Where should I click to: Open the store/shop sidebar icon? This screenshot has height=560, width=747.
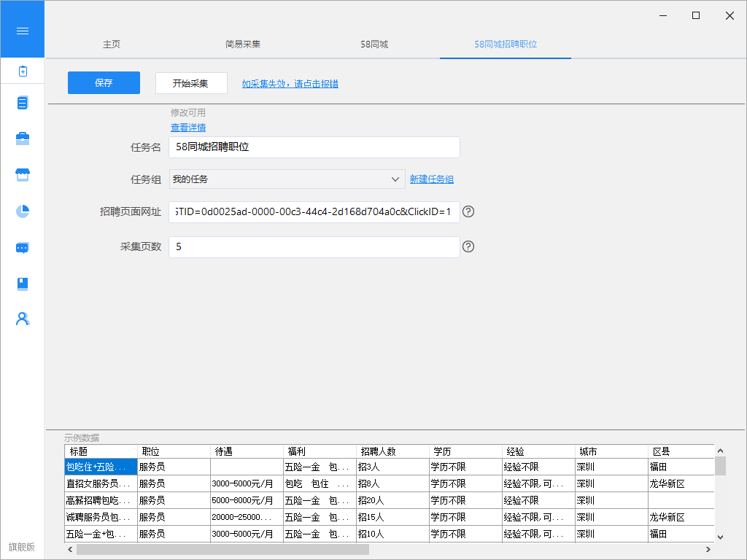click(23, 175)
